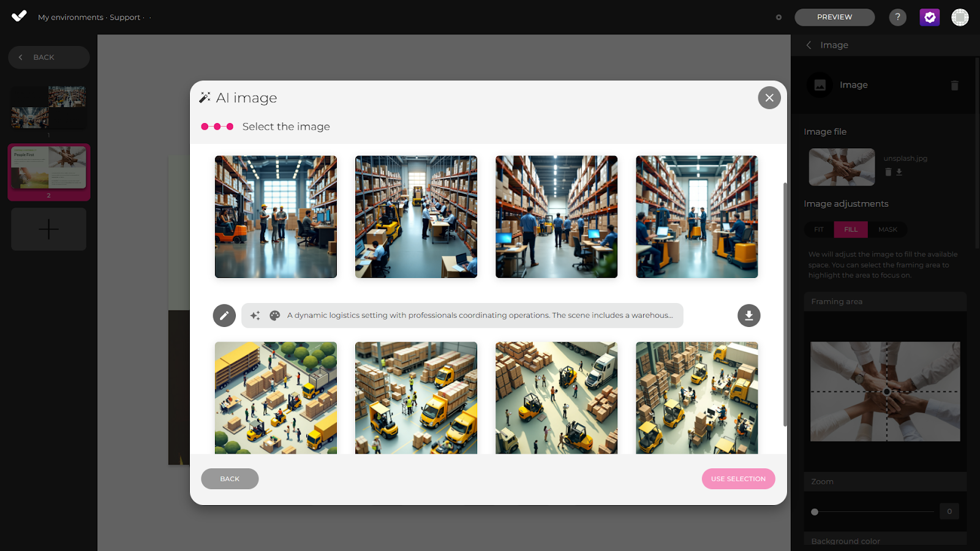Open the user profile avatar
The width and height of the screenshot is (980, 551).
click(960, 17)
